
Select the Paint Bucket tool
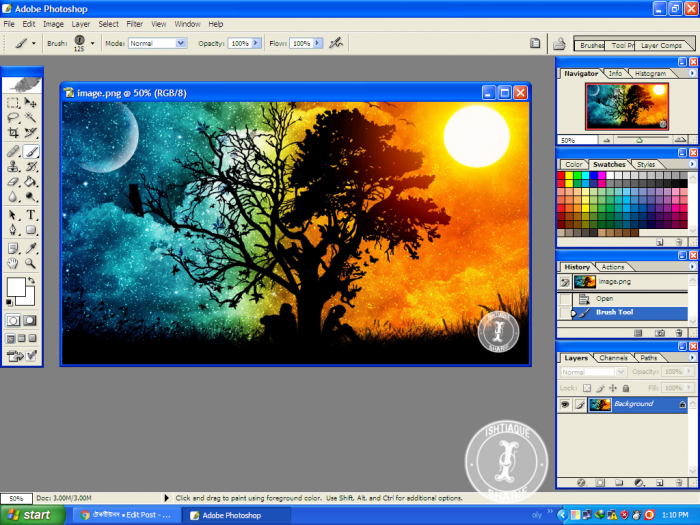pyautogui.click(x=30, y=182)
